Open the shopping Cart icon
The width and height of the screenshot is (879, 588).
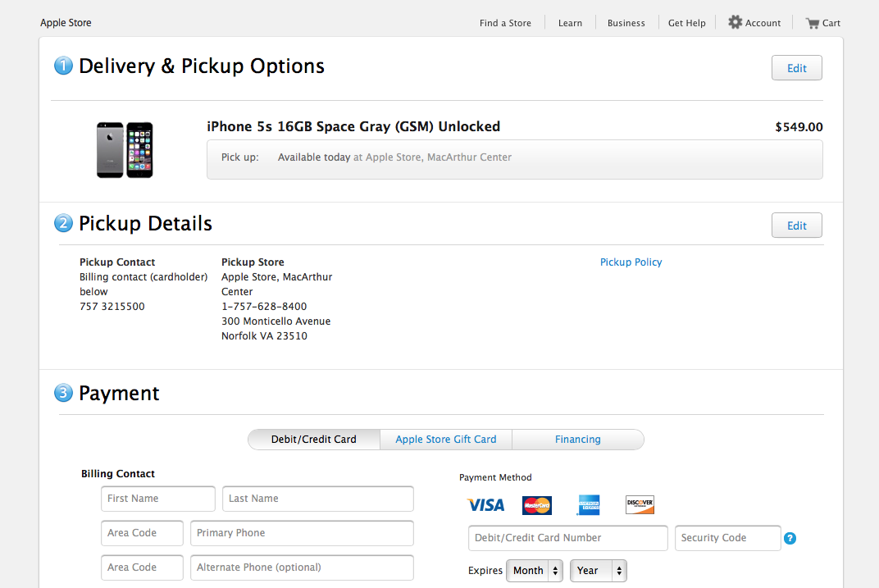tap(813, 23)
